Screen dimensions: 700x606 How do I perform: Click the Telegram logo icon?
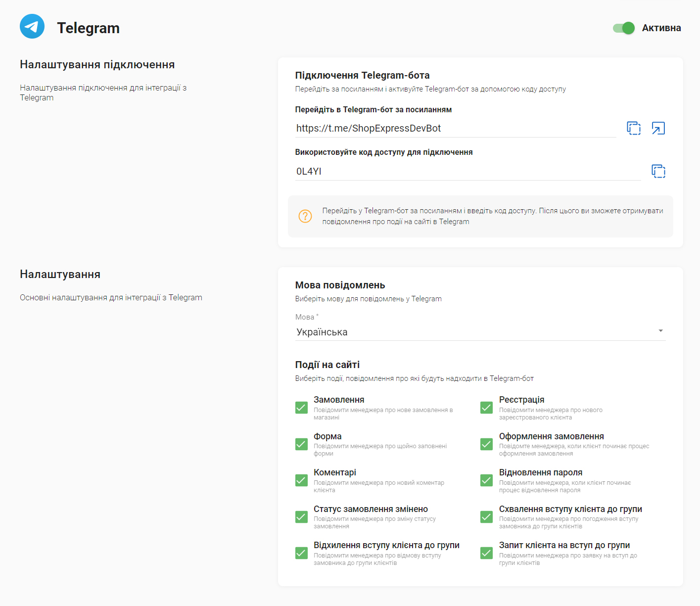pos(32,26)
